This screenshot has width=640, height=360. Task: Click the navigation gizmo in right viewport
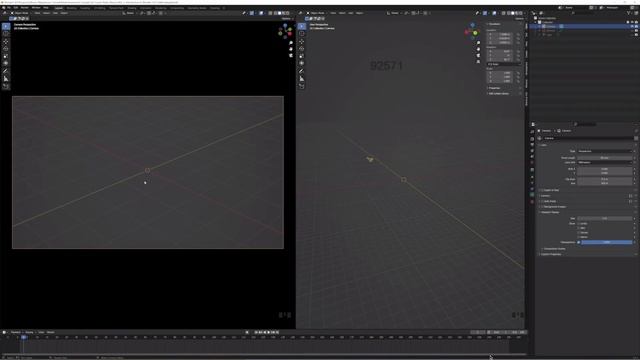click(x=472, y=31)
